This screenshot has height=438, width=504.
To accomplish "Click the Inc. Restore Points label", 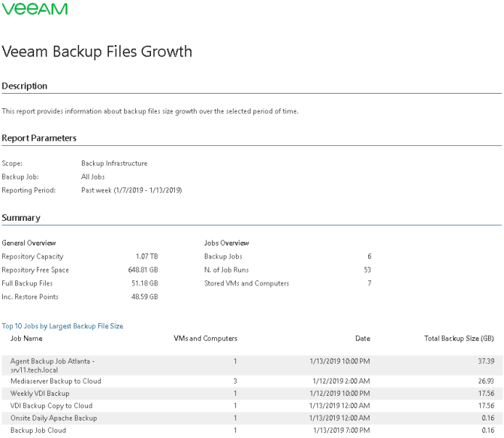I will pyautogui.click(x=30, y=297).
